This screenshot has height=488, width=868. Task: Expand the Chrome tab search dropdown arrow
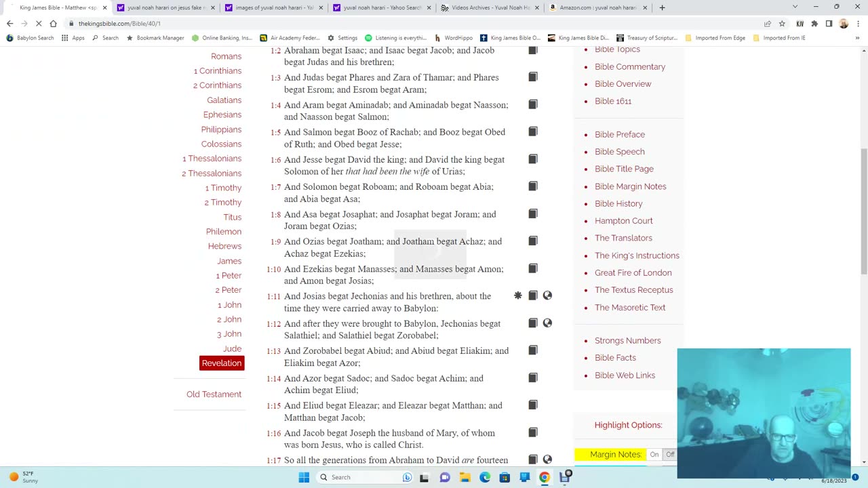click(795, 7)
